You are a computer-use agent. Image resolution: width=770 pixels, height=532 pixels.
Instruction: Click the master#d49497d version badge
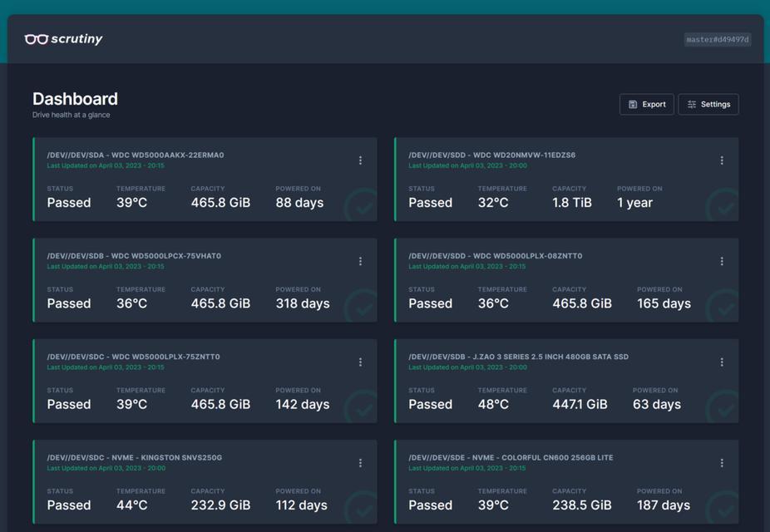[718, 40]
